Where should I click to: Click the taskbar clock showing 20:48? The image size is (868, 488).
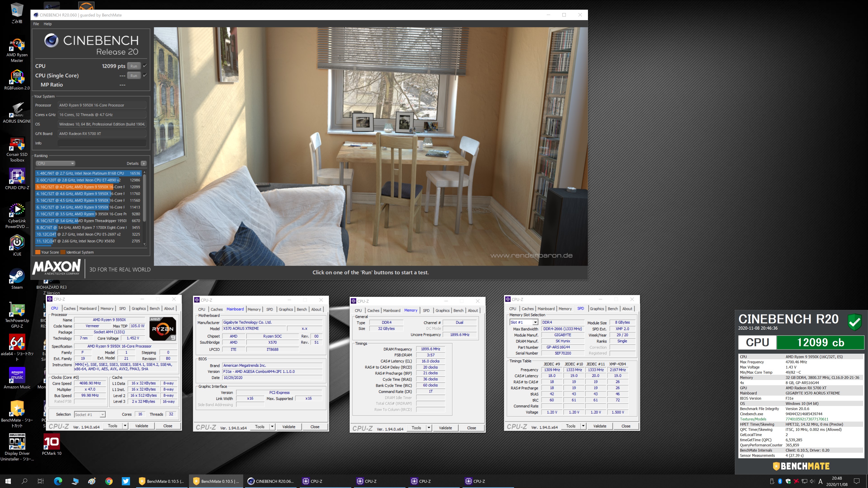[837, 481]
